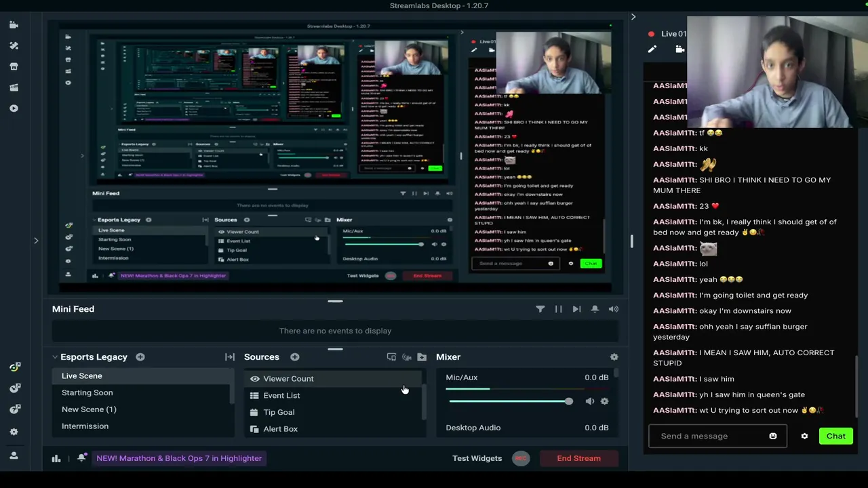Image resolution: width=868 pixels, height=488 pixels.
Task: Click the Test Widgets button
Action: click(477, 458)
